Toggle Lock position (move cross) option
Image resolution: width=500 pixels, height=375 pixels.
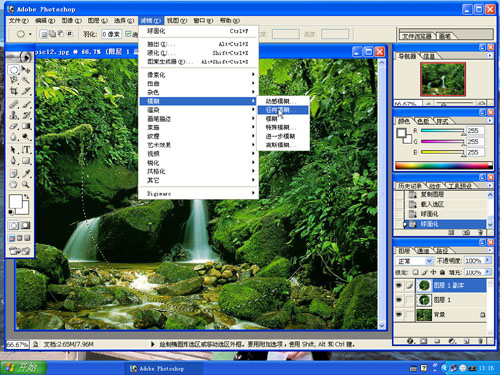(x=433, y=272)
